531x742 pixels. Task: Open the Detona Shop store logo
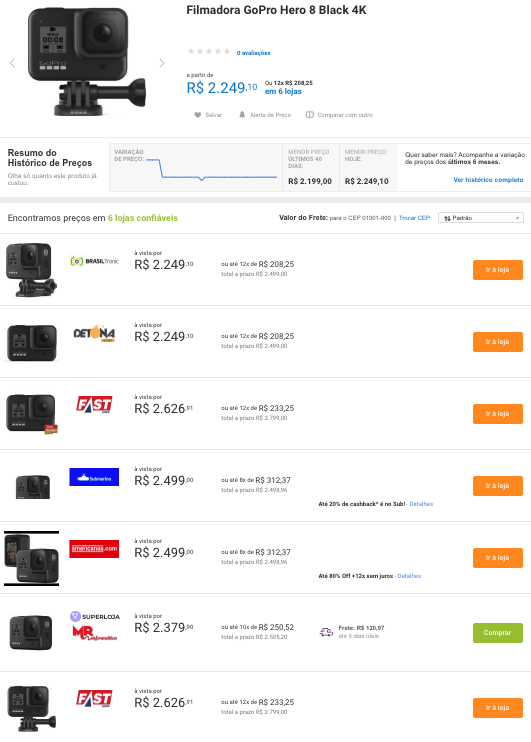click(x=94, y=334)
